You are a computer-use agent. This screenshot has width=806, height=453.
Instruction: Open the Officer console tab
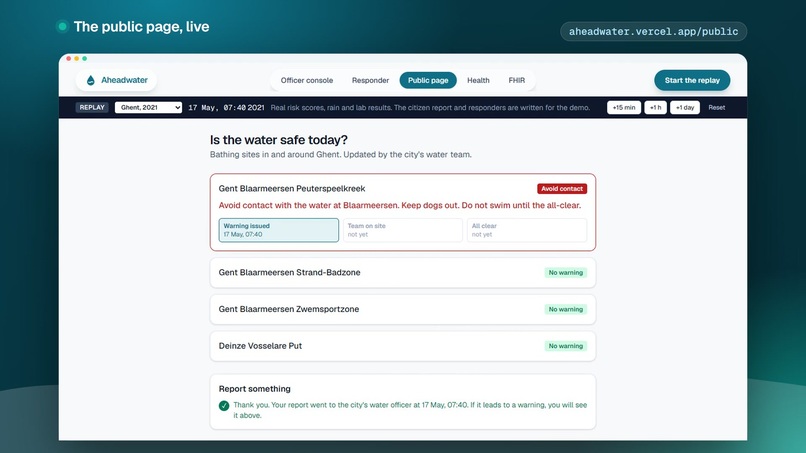306,80
